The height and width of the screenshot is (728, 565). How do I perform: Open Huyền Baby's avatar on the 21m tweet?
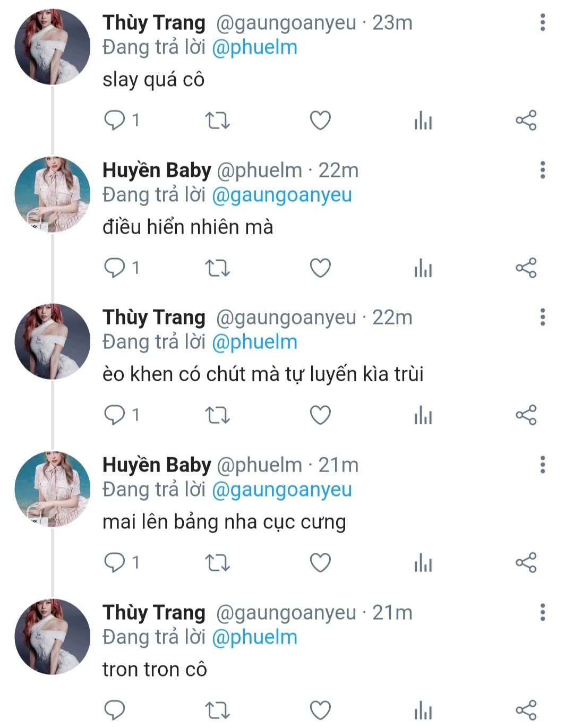53,489
